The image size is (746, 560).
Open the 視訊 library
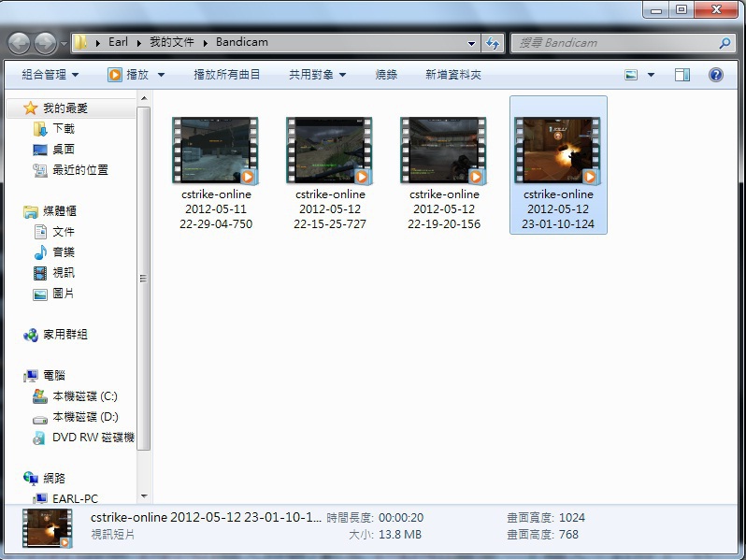click(64, 273)
